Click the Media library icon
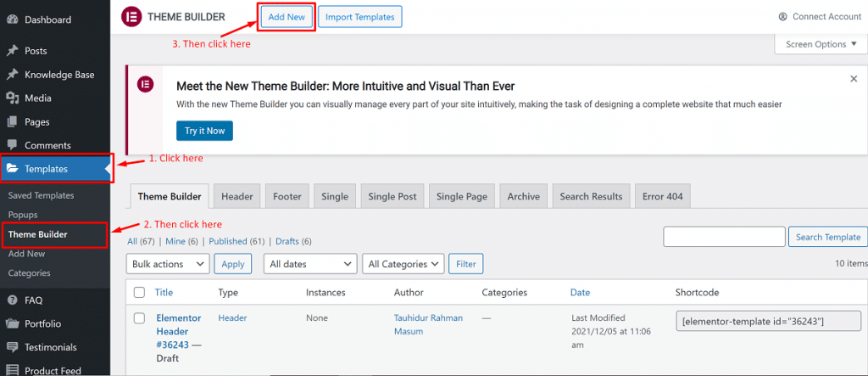The image size is (868, 376). click(x=12, y=98)
